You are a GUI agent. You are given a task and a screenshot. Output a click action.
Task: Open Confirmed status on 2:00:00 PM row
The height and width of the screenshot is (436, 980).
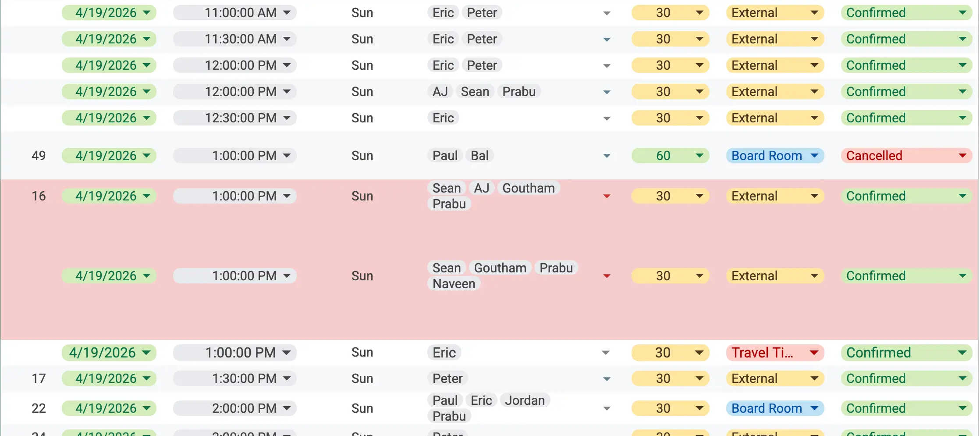click(x=906, y=408)
